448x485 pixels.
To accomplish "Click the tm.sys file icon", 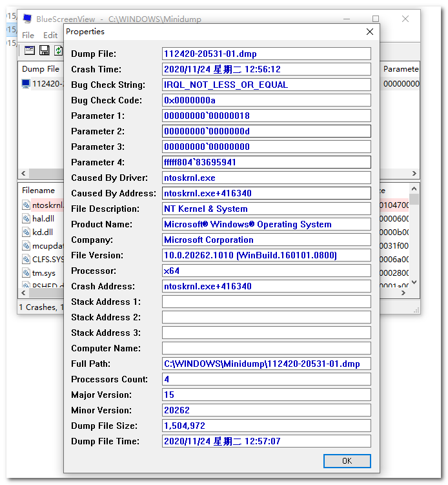I will 26,273.
